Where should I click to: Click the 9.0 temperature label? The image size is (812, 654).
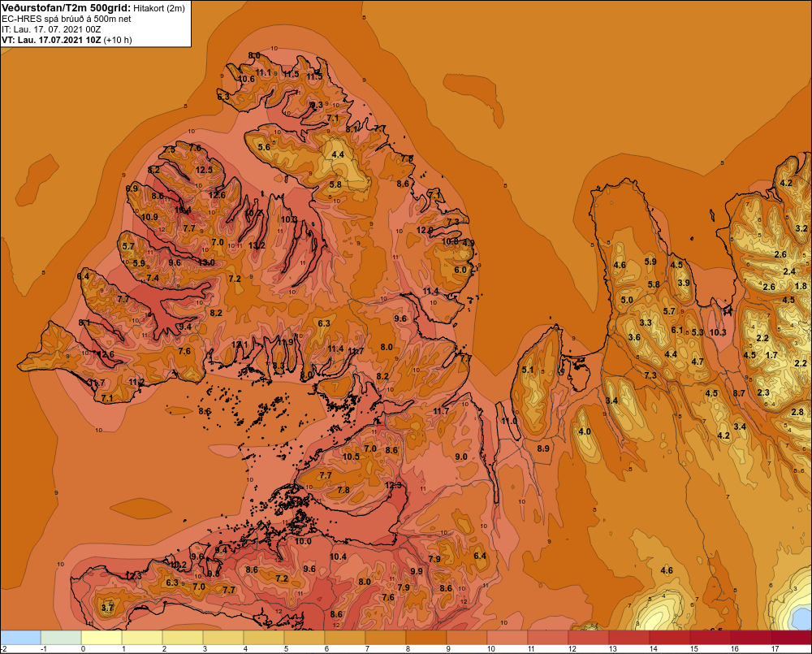tap(461, 457)
